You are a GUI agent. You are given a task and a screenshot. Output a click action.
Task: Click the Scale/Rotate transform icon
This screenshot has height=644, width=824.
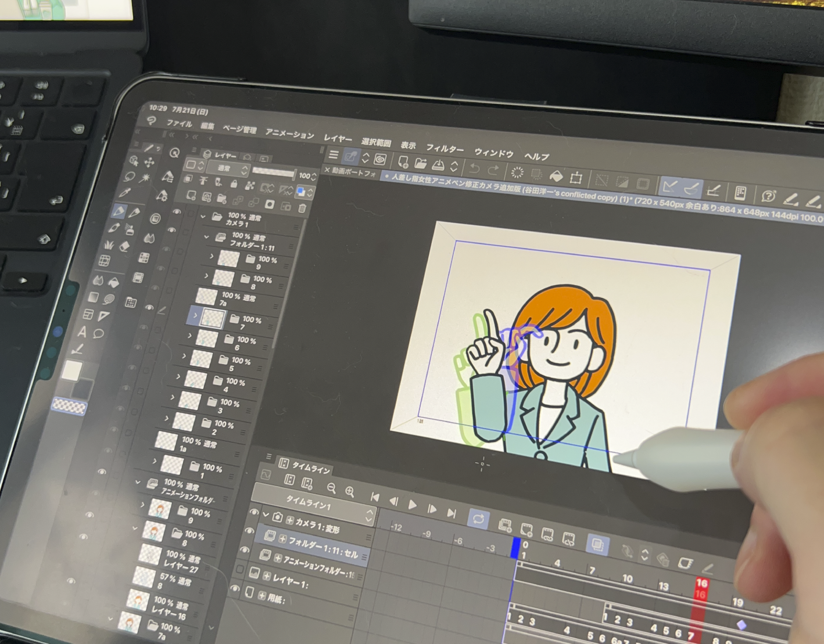tap(576, 177)
